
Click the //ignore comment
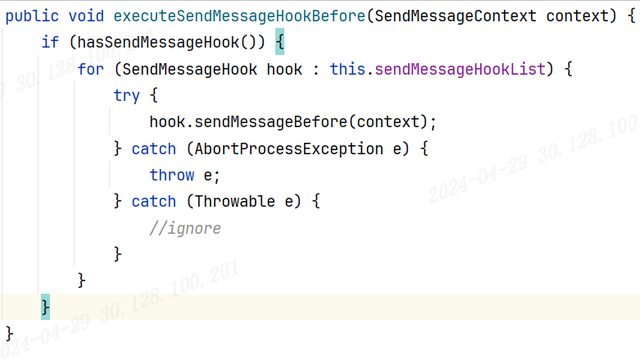click(x=185, y=228)
